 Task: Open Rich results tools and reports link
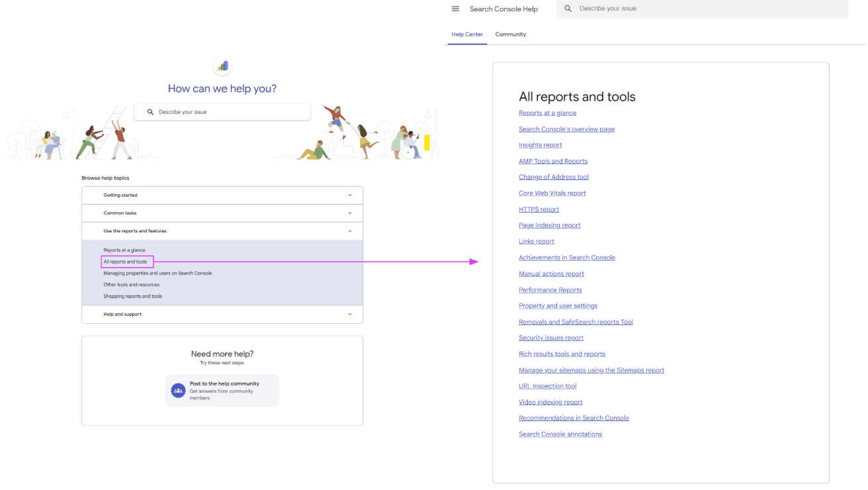click(x=562, y=354)
